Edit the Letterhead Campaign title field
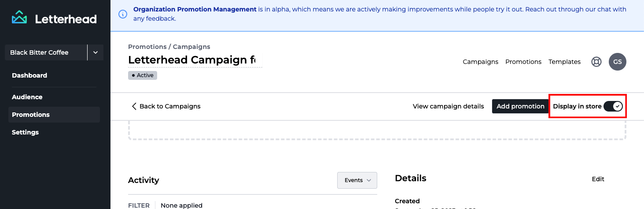644x209 pixels. (195, 60)
